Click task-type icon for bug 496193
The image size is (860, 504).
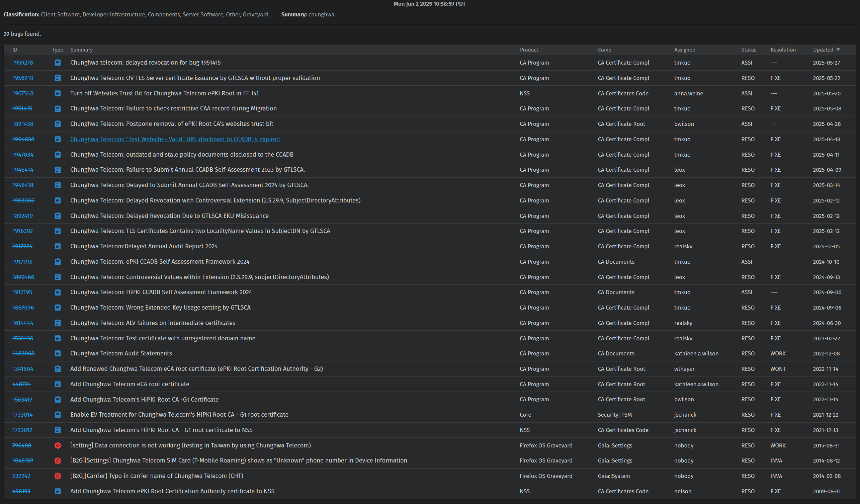tap(58, 491)
